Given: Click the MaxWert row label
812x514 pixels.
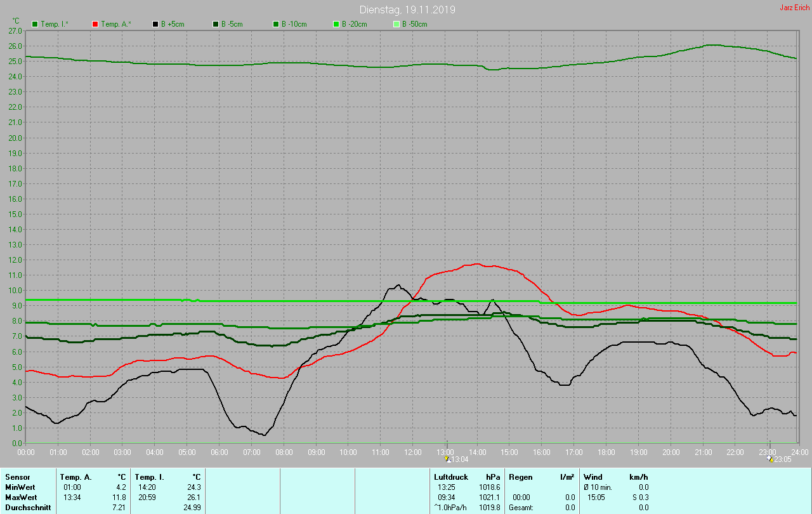Looking at the screenshot, I should point(20,497).
